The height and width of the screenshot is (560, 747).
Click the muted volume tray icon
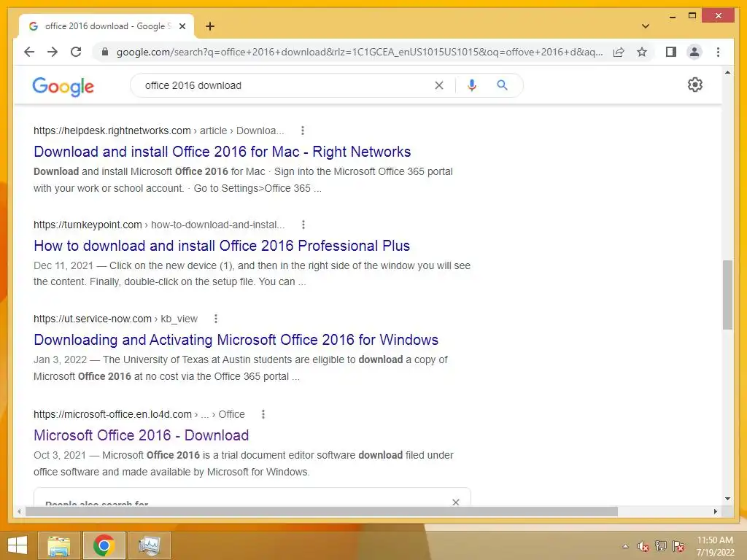(x=643, y=546)
